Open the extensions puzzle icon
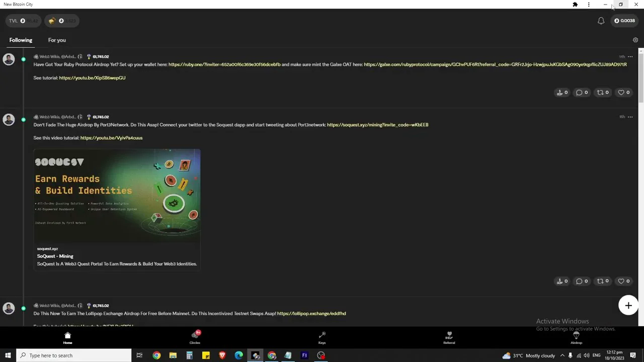 coord(575,5)
